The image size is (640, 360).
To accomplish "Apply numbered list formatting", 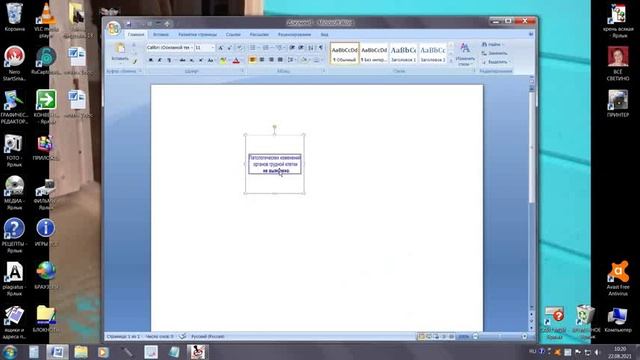I will [265, 48].
